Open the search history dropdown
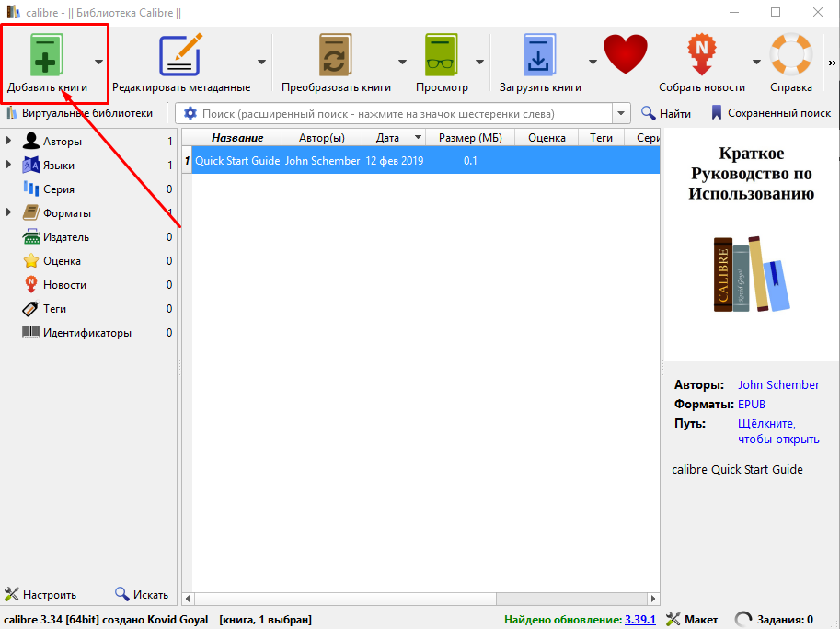This screenshot has height=629, width=840. coord(621,113)
